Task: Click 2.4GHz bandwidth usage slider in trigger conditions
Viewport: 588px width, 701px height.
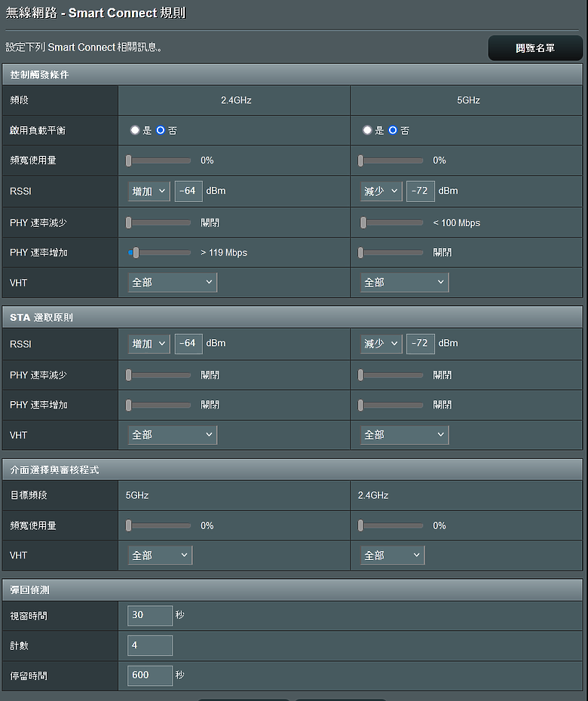Action: click(159, 161)
